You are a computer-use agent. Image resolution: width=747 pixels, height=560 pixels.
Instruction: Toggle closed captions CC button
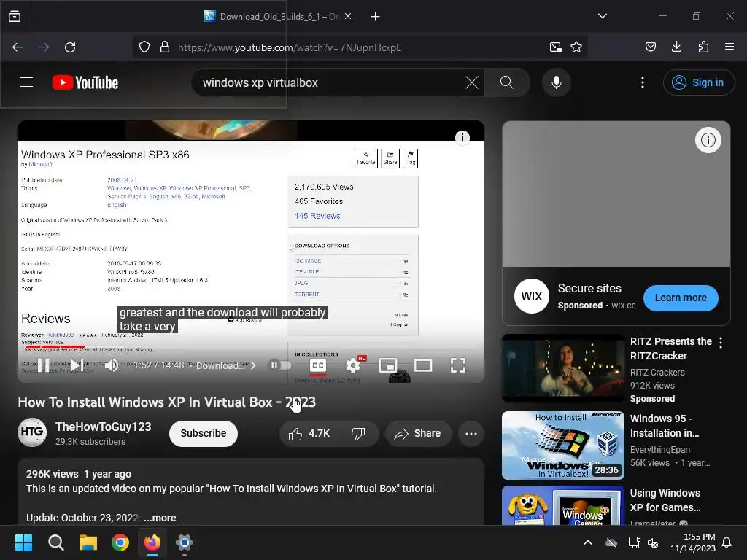(318, 365)
